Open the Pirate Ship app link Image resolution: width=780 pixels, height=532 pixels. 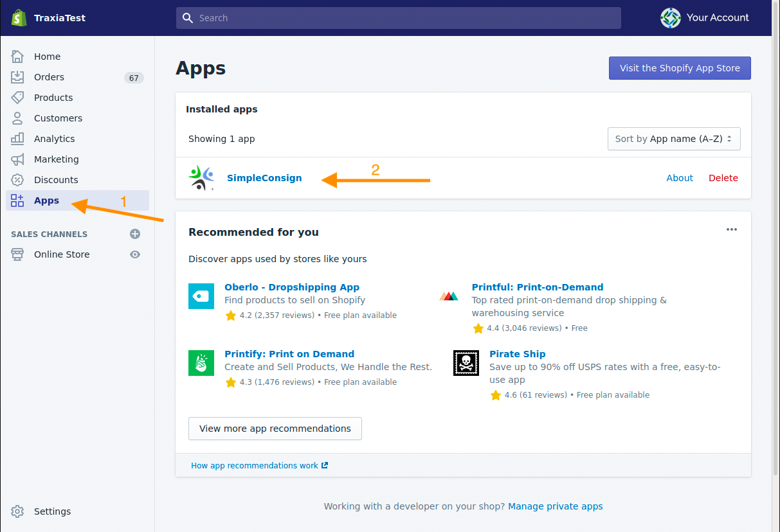(518, 354)
